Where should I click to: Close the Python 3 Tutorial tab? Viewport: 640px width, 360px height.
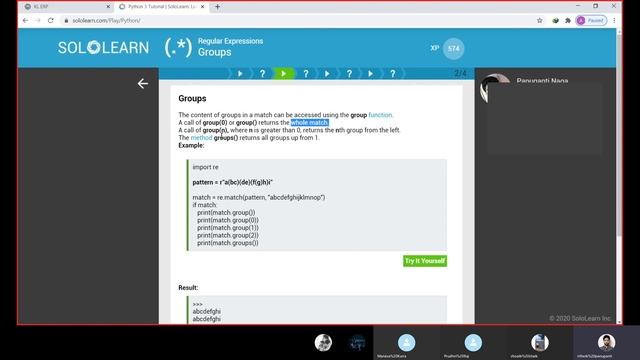pyautogui.click(x=202, y=7)
